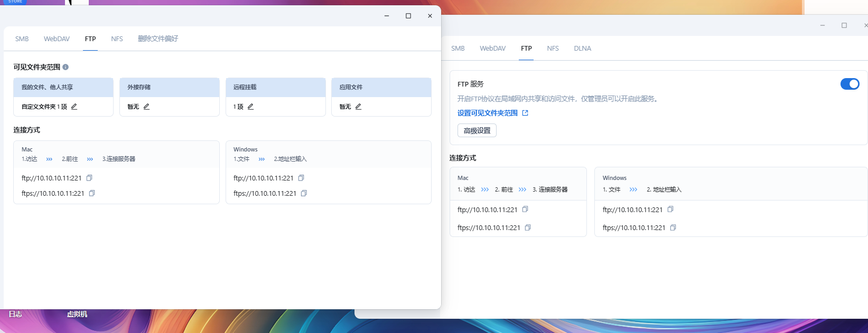Minimize the left front window
The image size is (868, 333).
tap(387, 16)
